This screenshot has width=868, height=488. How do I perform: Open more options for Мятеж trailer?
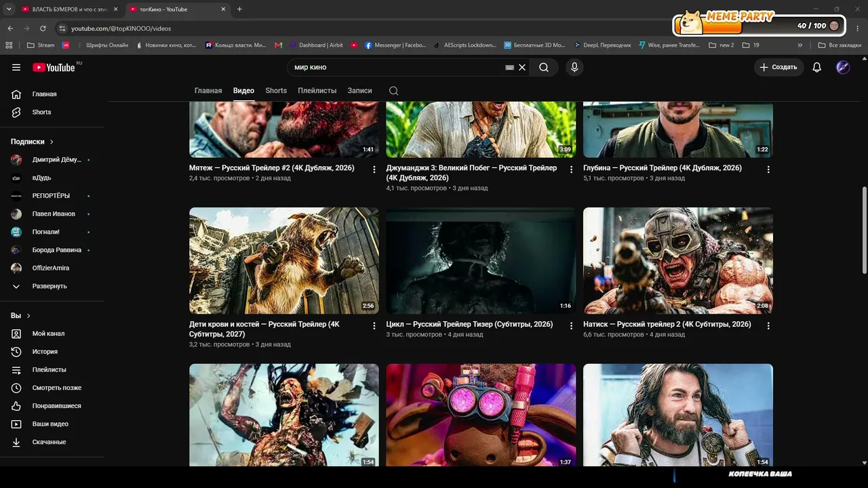(x=374, y=169)
